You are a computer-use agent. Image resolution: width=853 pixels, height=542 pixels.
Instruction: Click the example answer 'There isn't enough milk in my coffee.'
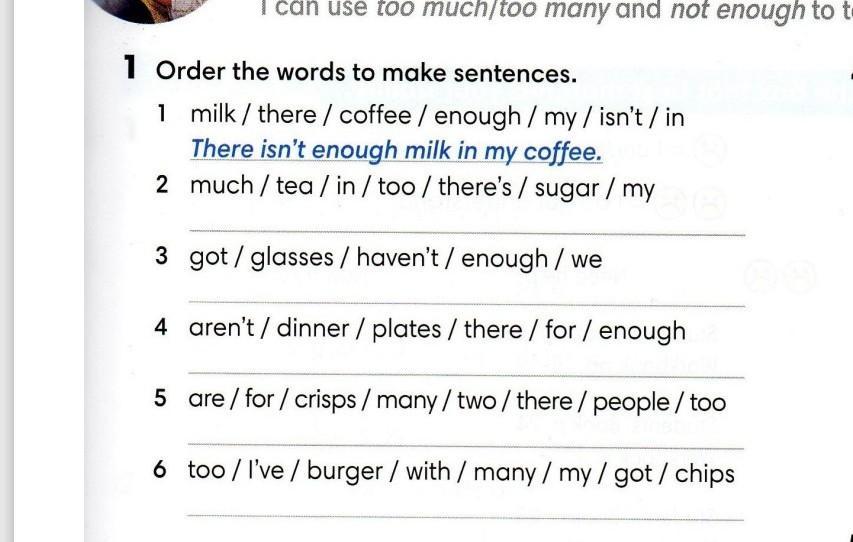pyautogui.click(x=397, y=150)
